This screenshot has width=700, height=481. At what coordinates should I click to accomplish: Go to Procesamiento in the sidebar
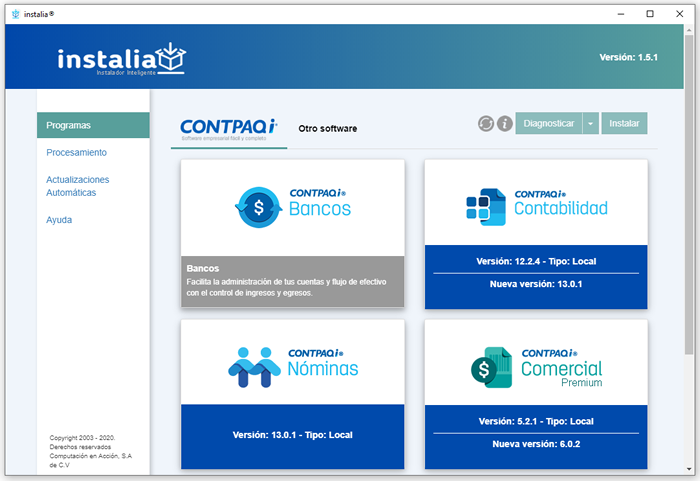coord(76,152)
